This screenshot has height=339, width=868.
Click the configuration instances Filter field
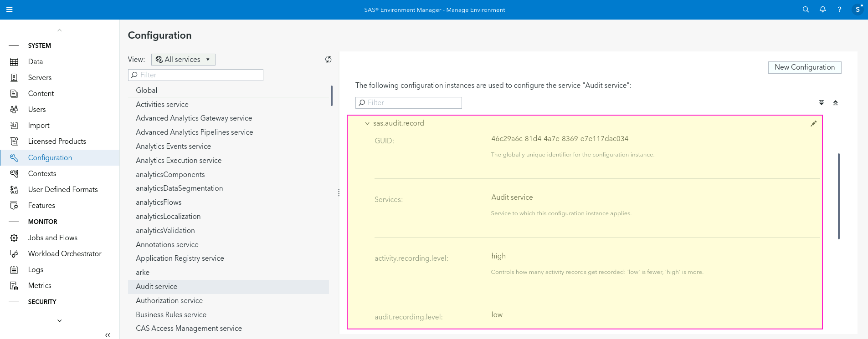(409, 103)
